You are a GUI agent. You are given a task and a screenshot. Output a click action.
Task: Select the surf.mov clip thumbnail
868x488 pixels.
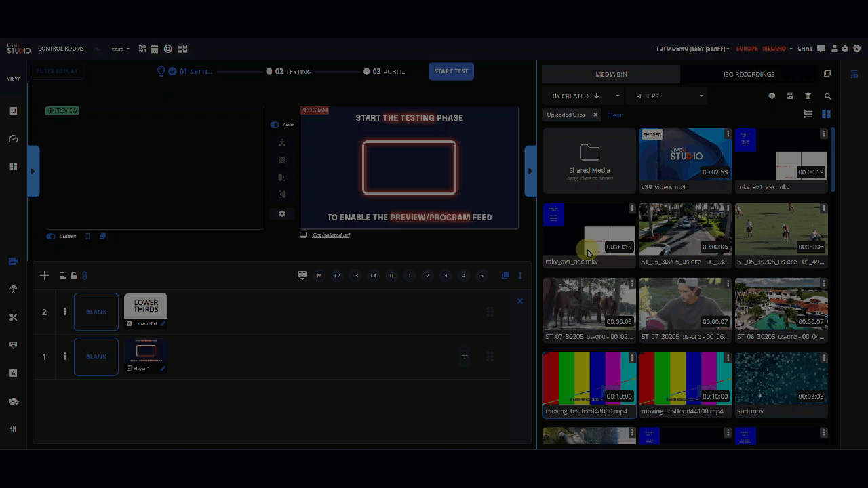(781, 378)
